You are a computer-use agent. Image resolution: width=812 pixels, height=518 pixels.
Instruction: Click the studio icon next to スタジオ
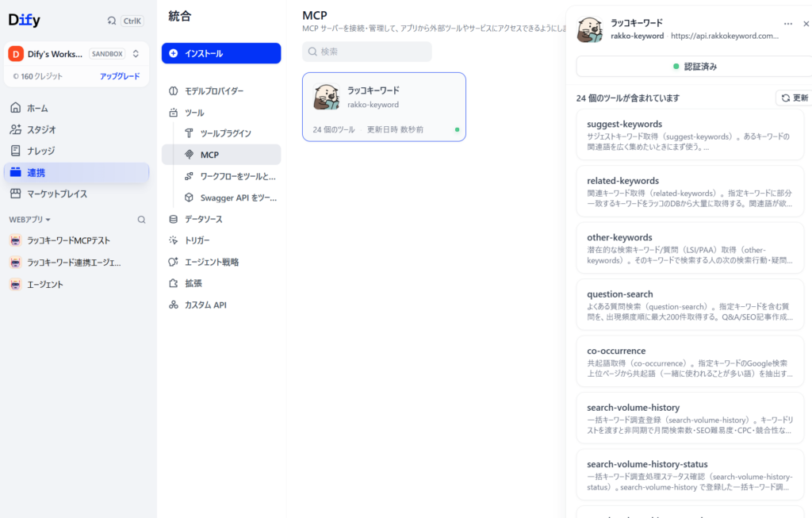[x=16, y=129]
